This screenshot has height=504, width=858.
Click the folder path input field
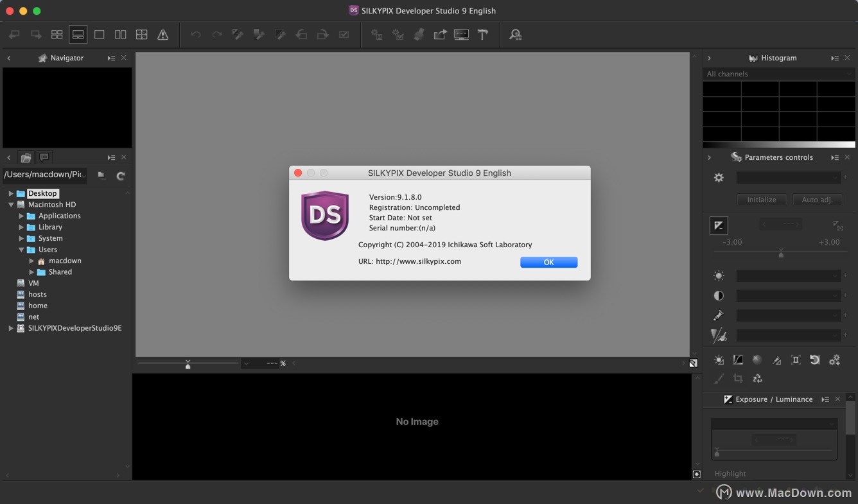point(46,175)
